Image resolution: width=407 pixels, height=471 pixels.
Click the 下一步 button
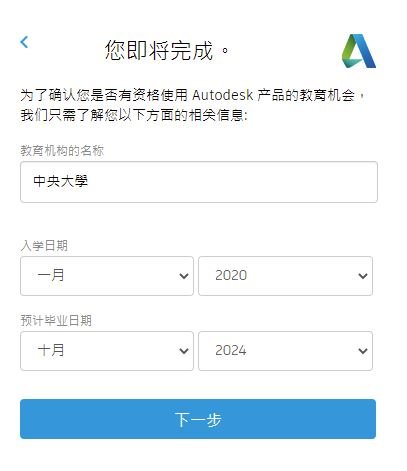click(198, 419)
